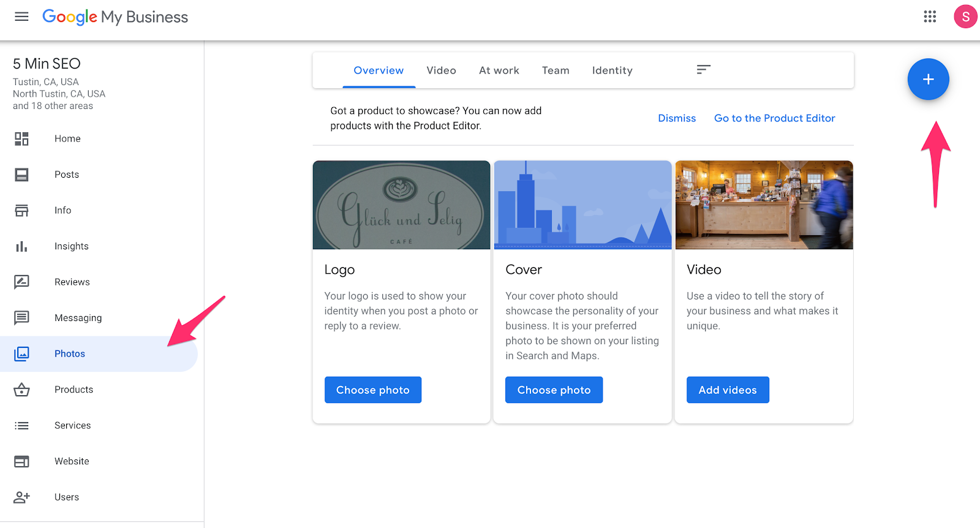Click the Video card description text
Viewport: 980px width, 528px height.
(x=763, y=311)
